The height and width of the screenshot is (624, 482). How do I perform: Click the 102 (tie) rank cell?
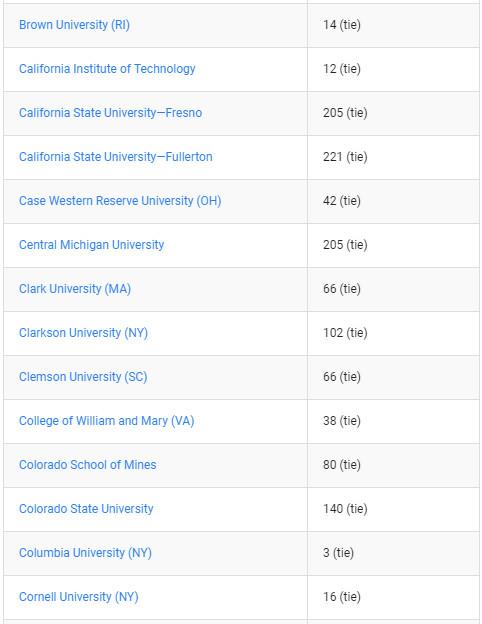point(393,333)
